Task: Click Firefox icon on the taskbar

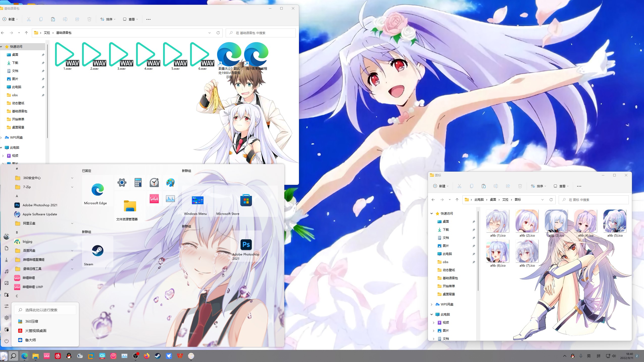Action: (146, 356)
